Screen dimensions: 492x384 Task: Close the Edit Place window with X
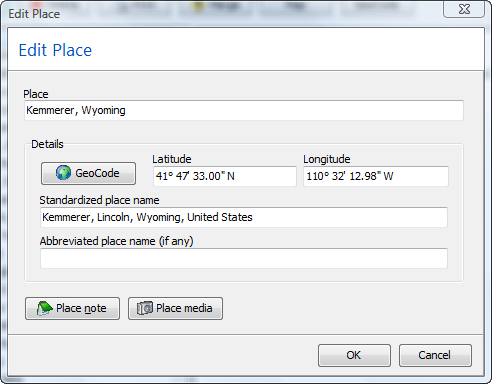464,9
